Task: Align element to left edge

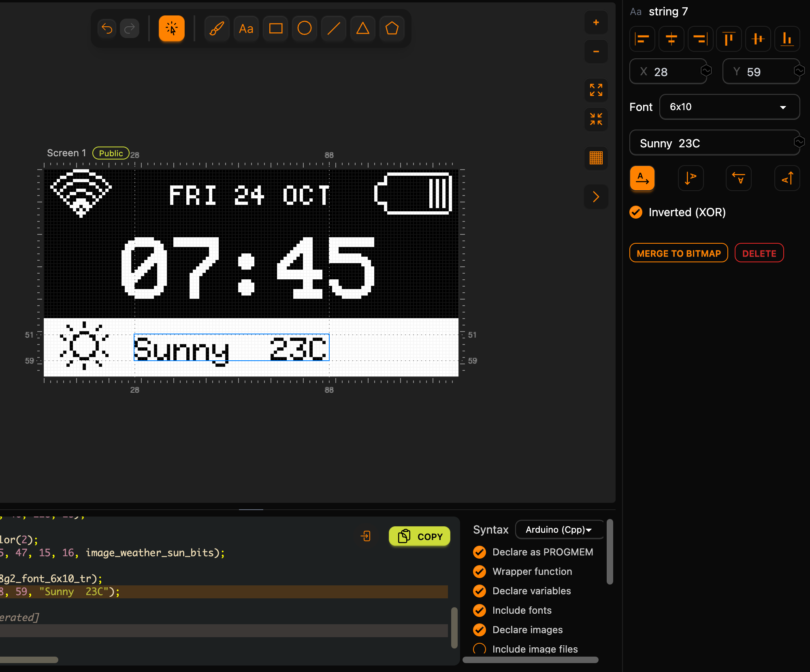Action: coord(642,39)
